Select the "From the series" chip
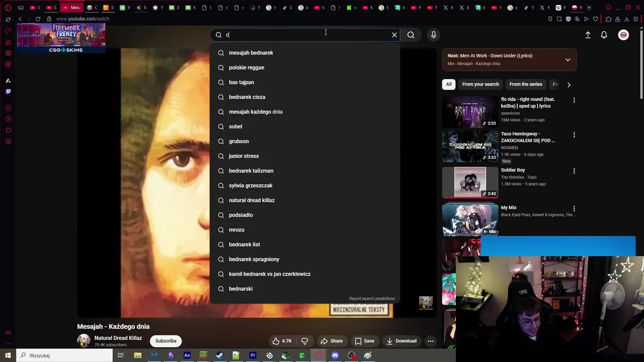The image size is (644, 362). click(x=526, y=84)
